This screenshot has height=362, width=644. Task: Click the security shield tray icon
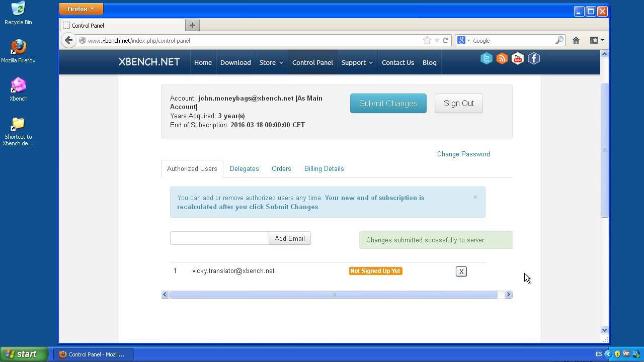click(x=617, y=354)
